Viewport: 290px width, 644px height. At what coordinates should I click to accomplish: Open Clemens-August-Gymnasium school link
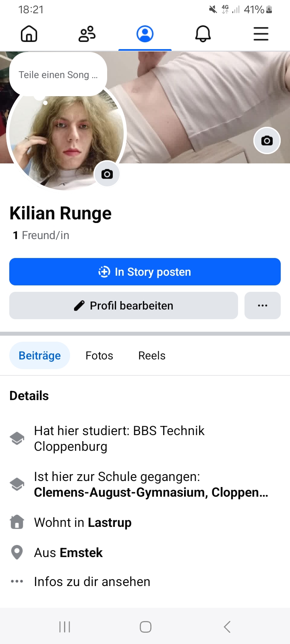point(151,492)
